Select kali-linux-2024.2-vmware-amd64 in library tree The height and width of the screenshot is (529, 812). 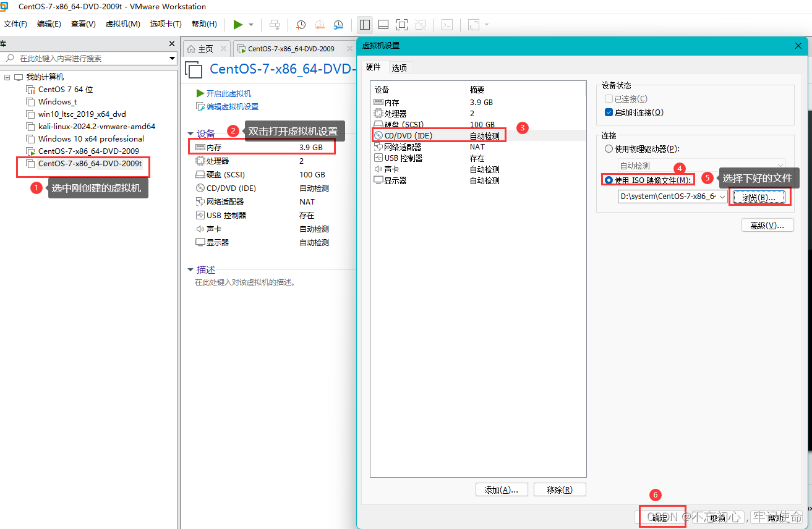pos(96,126)
